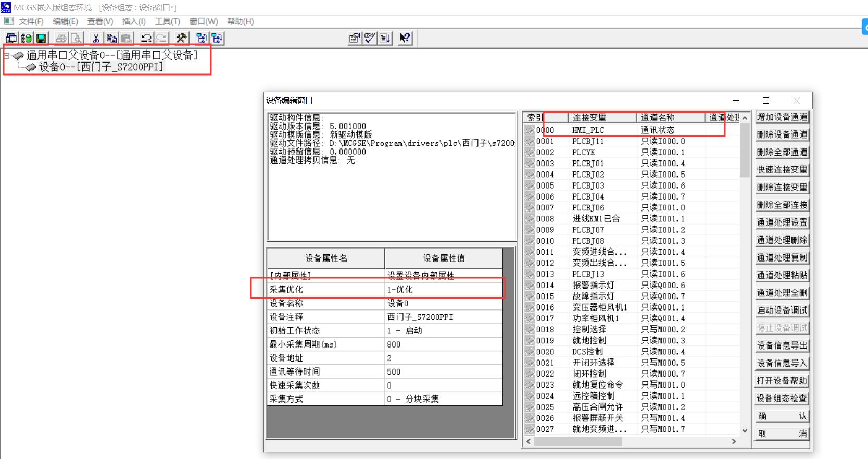Open the properties icon in toolbar
868x459 pixels.
(355, 38)
